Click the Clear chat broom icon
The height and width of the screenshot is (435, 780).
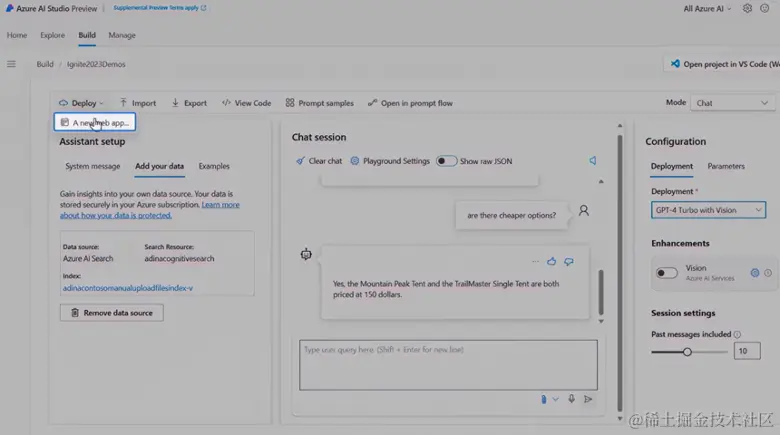300,161
